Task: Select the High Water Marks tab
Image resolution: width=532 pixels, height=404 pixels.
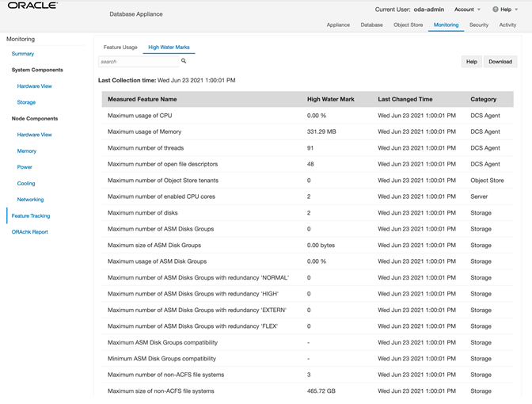Action: 169,48
